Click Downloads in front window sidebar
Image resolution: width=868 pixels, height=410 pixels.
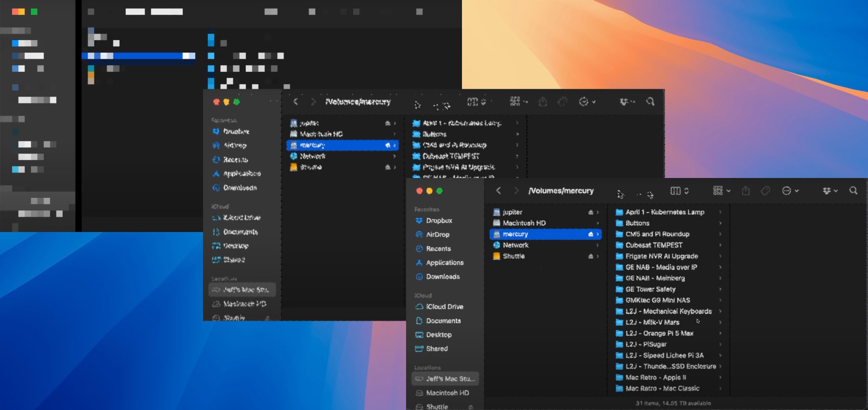[x=443, y=277]
